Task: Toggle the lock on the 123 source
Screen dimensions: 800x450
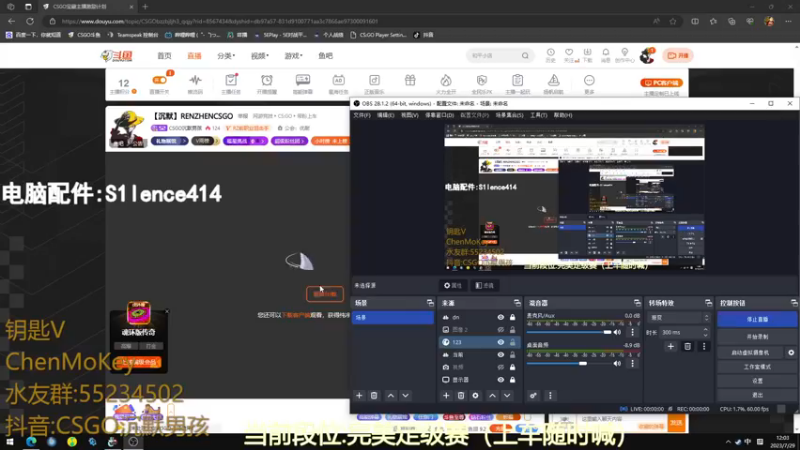Action: click(512, 342)
